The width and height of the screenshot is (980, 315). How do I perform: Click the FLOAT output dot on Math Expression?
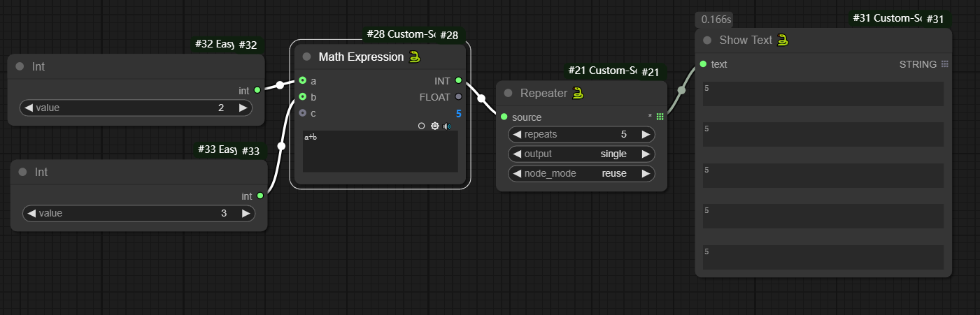(458, 97)
